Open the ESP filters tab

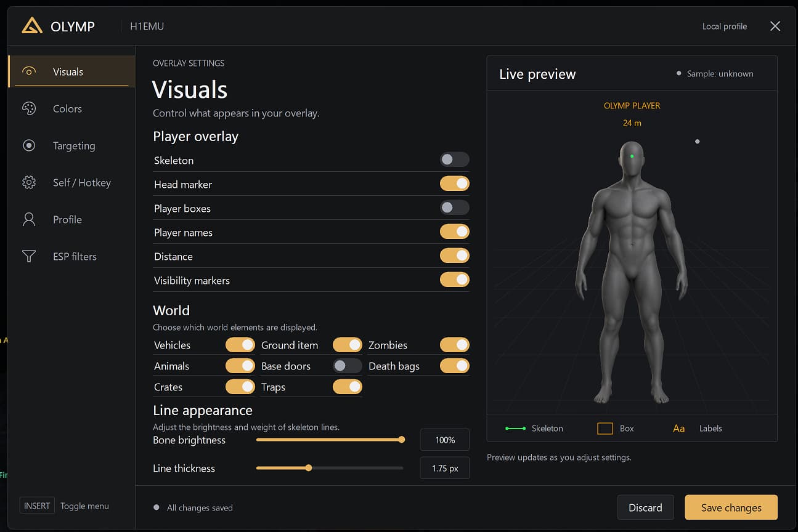71,256
